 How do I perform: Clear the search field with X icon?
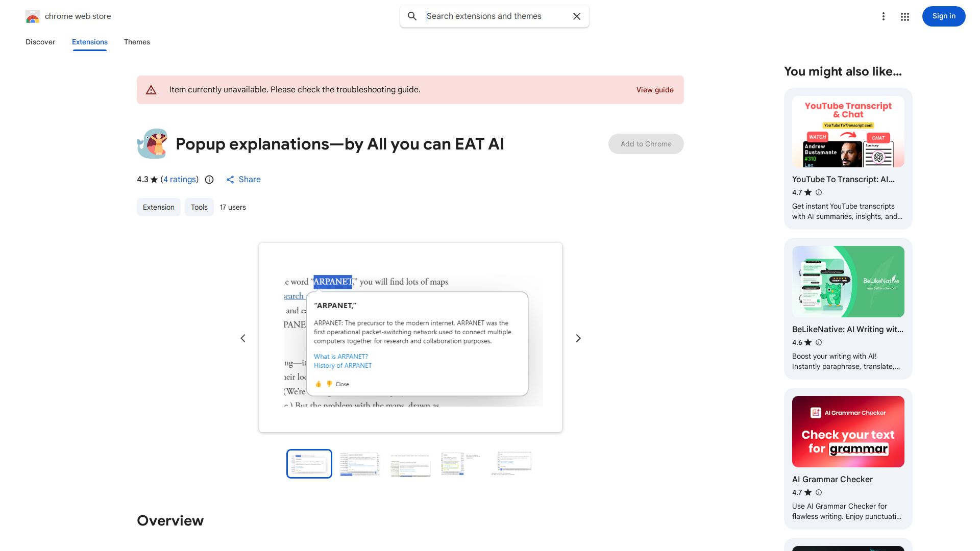(x=577, y=16)
